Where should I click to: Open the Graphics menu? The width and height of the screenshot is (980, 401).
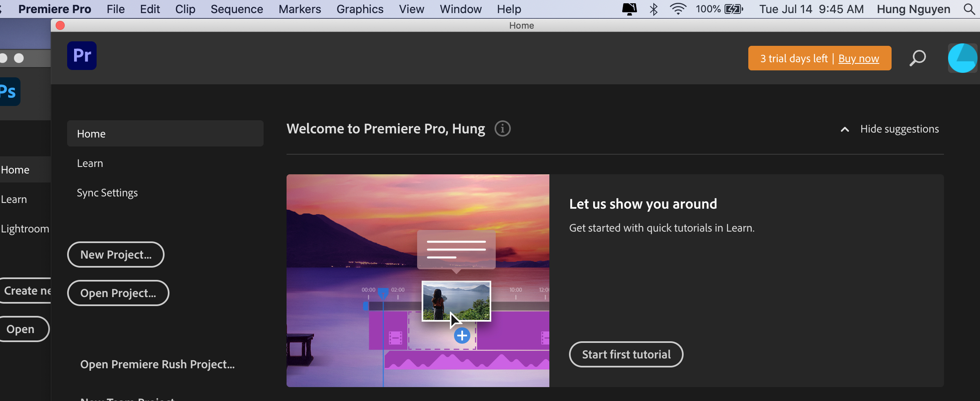coord(360,9)
